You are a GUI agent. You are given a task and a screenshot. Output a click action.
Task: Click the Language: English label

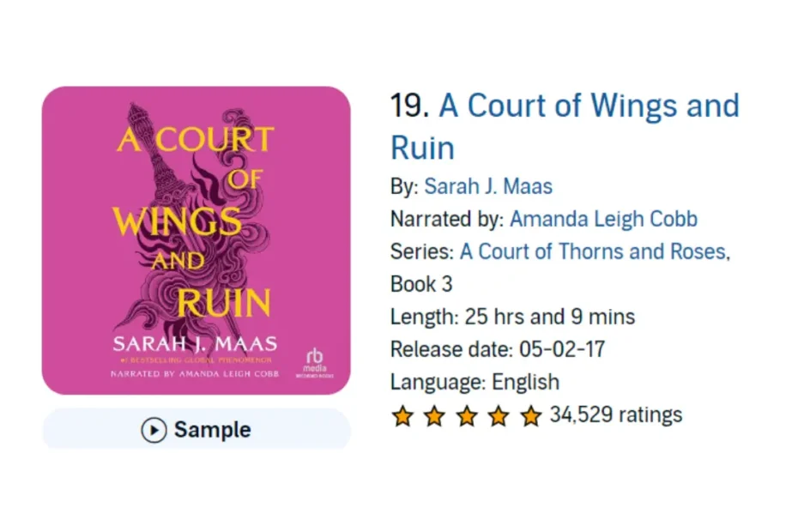tap(474, 382)
